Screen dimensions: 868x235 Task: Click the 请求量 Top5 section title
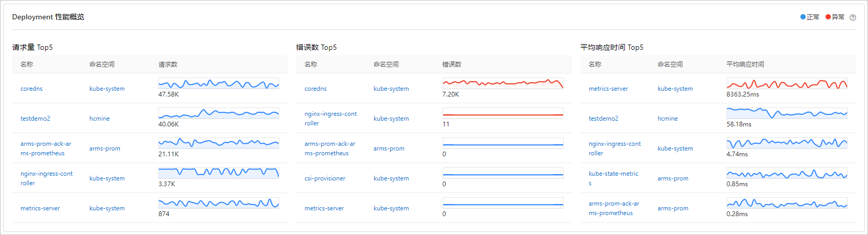32,47
